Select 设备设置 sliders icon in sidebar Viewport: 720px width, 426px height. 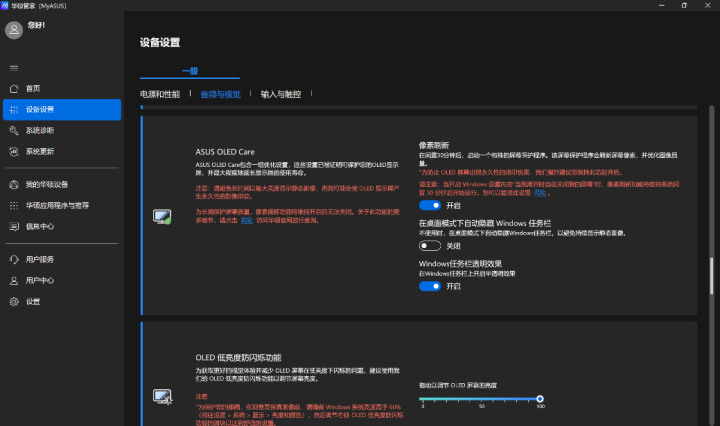[x=14, y=110]
